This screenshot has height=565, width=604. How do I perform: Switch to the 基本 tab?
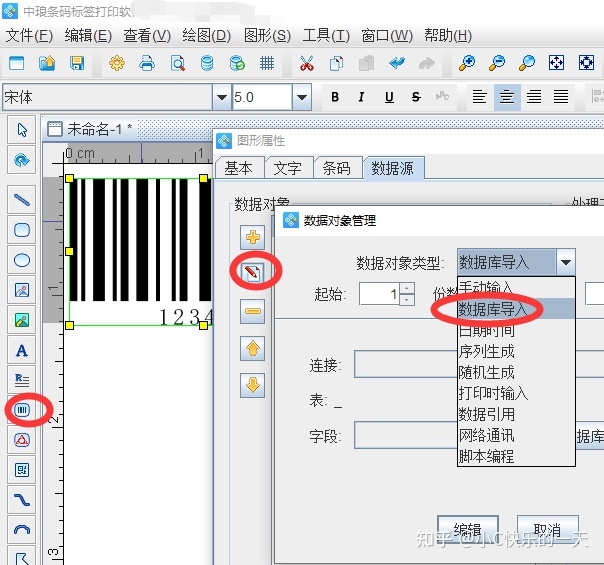point(239,168)
